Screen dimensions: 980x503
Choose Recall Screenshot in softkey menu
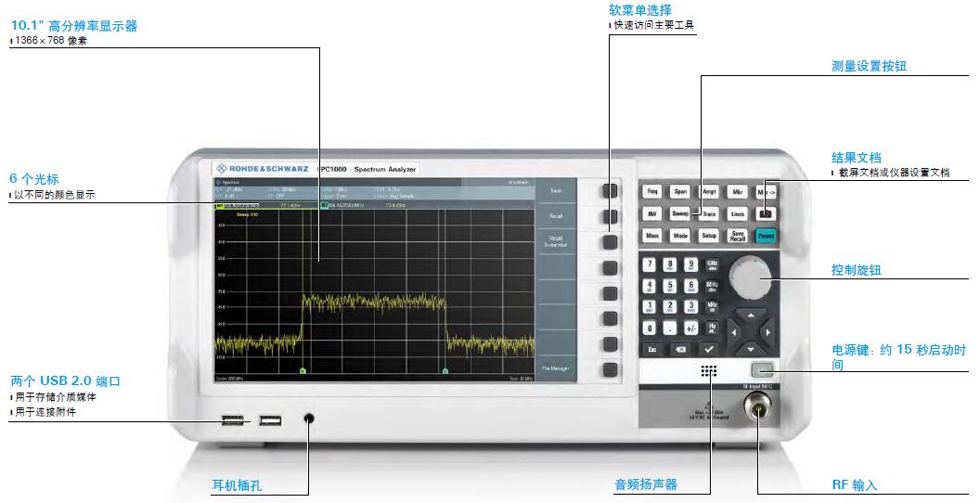click(x=557, y=241)
